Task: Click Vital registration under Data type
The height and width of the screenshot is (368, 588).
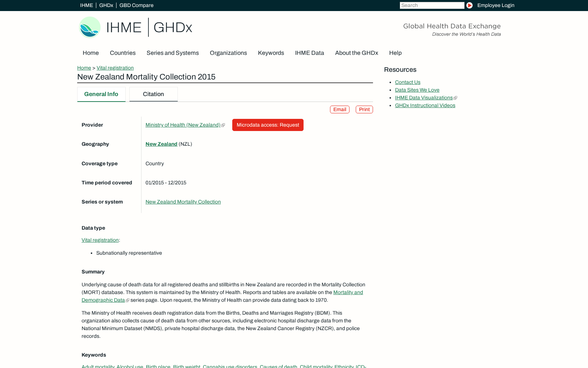Action: pos(100,240)
